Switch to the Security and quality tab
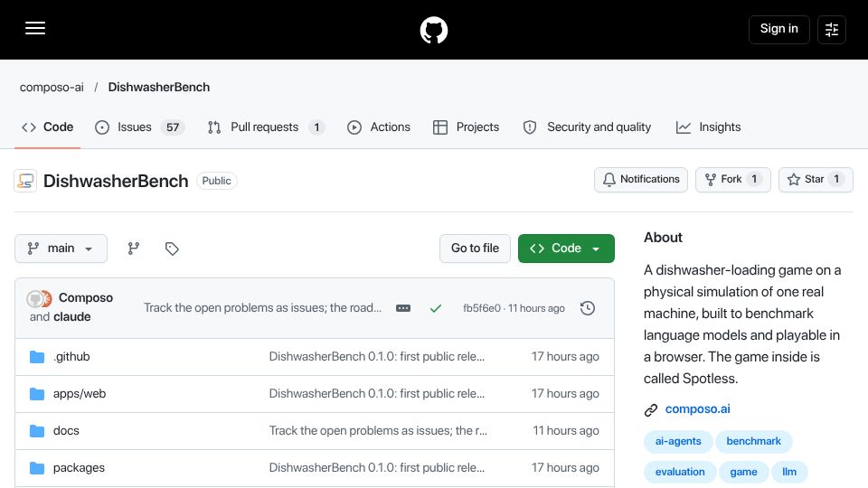The height and width of the screenshot is (488, 868). coord(588,127)
